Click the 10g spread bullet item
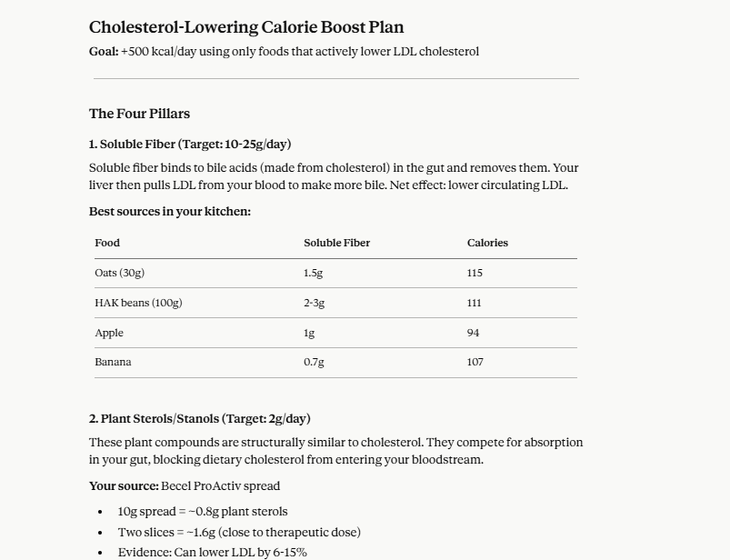The image size is (730, 560). tap(203, 512)
